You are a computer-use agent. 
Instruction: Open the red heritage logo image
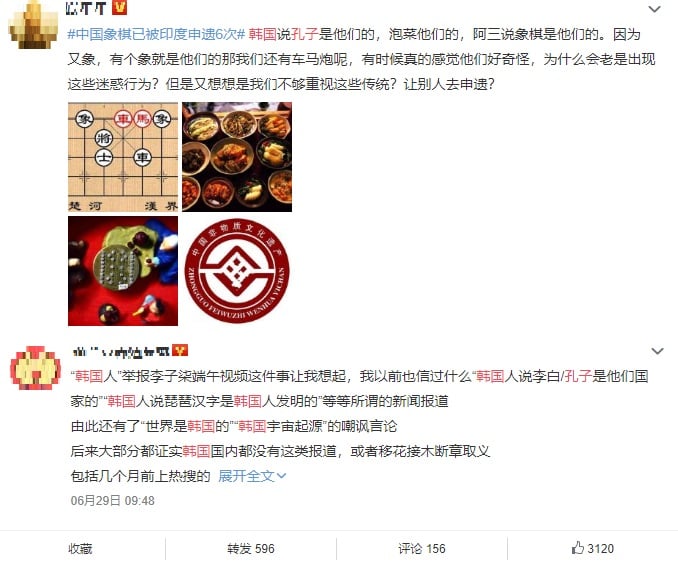(x=237, y=271)
